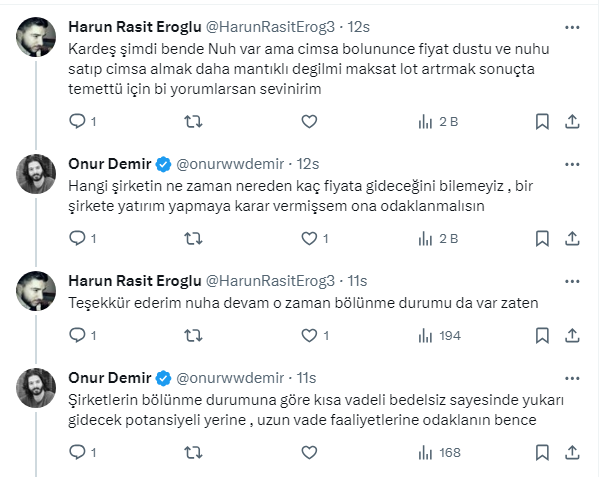
Task: Open more options on Harun's first tweet
Action: pyautogui.click(x=571, y=28)
